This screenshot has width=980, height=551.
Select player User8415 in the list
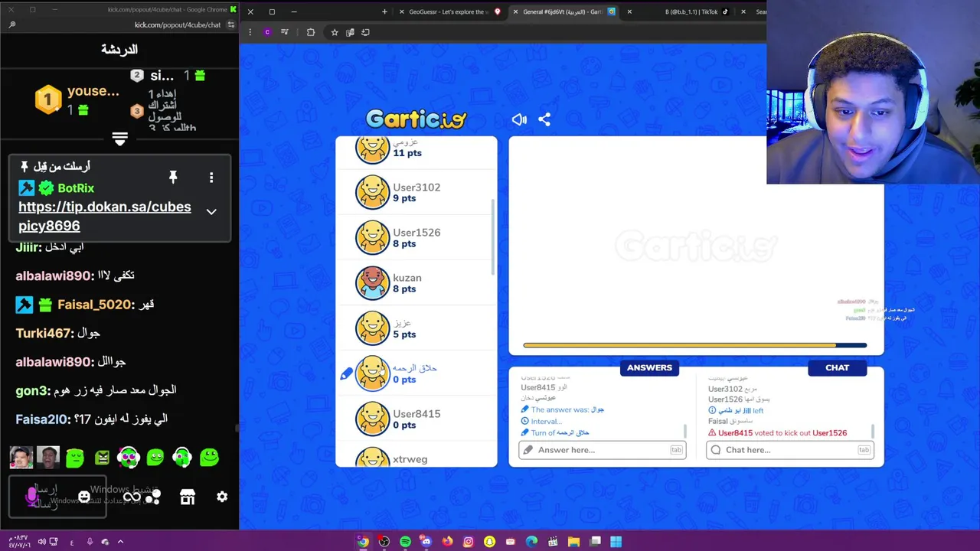pyautogui.click(x=416, y=419)
